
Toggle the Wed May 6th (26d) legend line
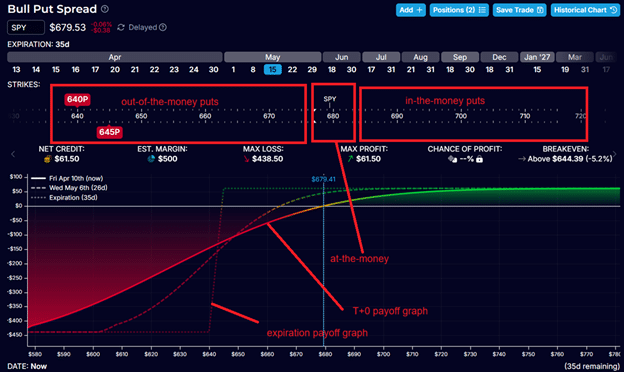tap(69, 188)
